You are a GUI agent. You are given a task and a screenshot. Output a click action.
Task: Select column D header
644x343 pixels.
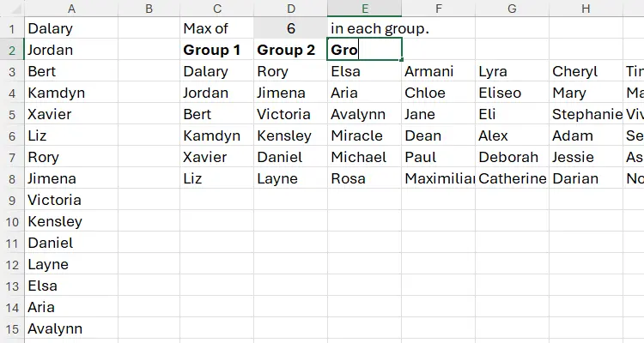coord(290,9)
